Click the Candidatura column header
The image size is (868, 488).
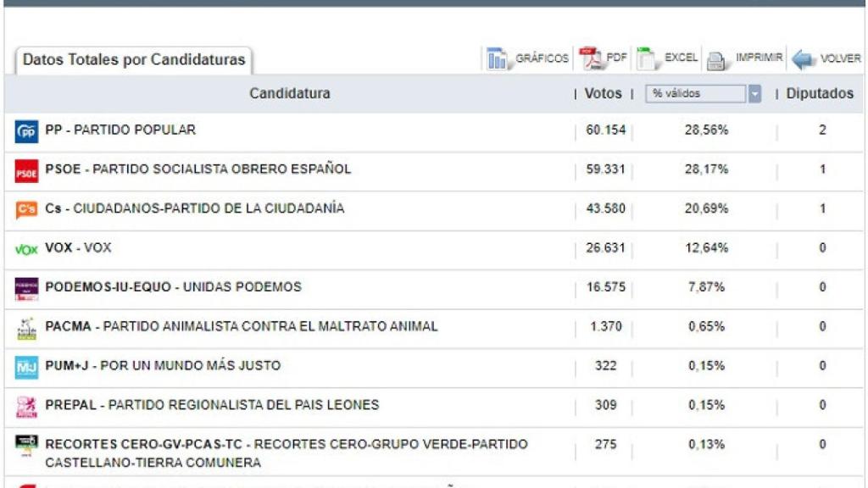click(x=289, y=94)
